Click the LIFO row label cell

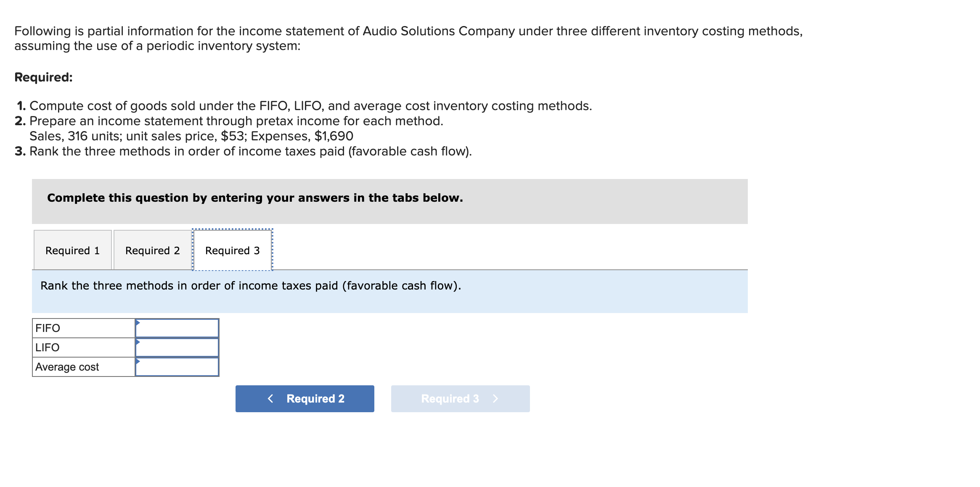[83, 347]
